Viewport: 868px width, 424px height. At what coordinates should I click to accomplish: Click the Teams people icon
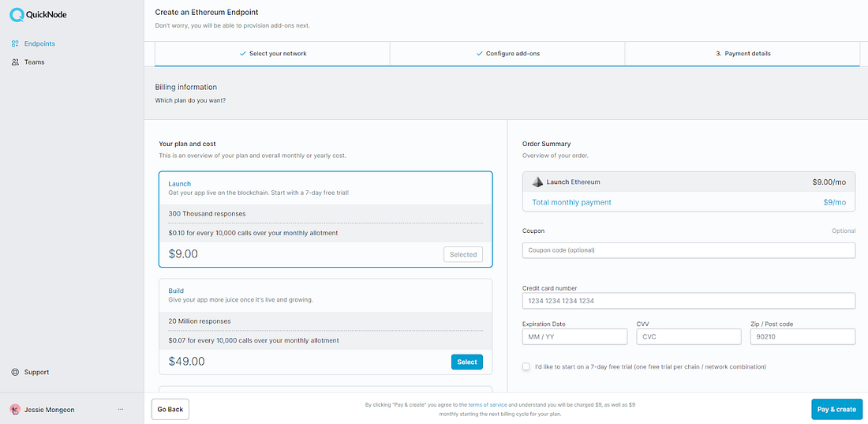tap(16, 62)
